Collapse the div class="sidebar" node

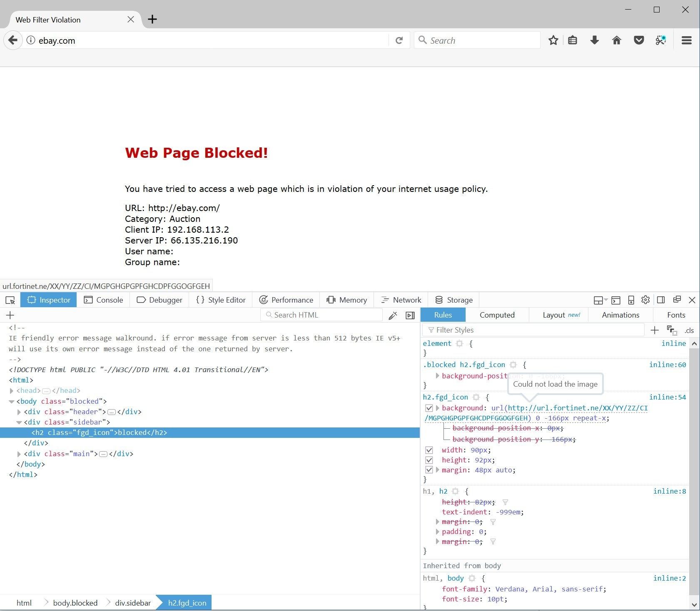click(19, 422)
